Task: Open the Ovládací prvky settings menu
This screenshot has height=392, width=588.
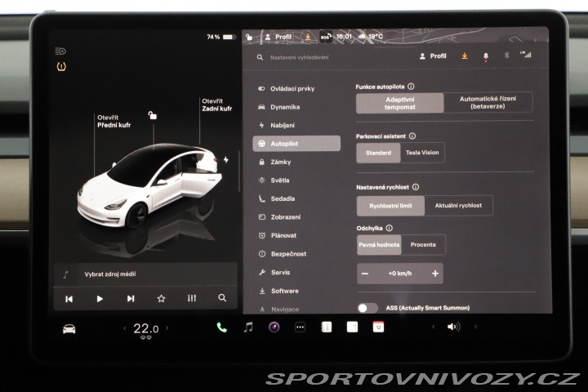Action: [287, 89]
